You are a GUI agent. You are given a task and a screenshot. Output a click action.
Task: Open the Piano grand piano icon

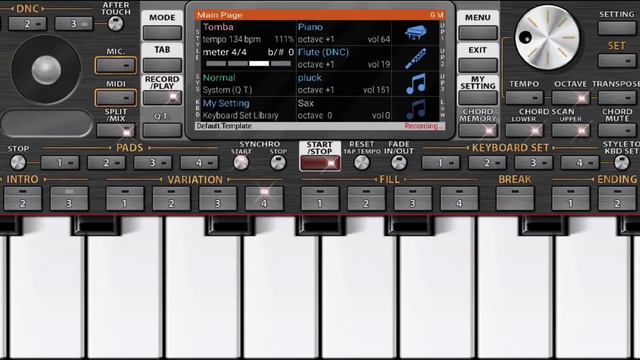pyautogui.click(x=416, y=33)
